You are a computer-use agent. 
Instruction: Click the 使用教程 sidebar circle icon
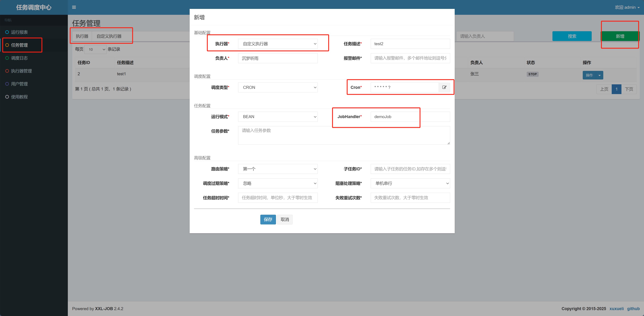[7, 97]
